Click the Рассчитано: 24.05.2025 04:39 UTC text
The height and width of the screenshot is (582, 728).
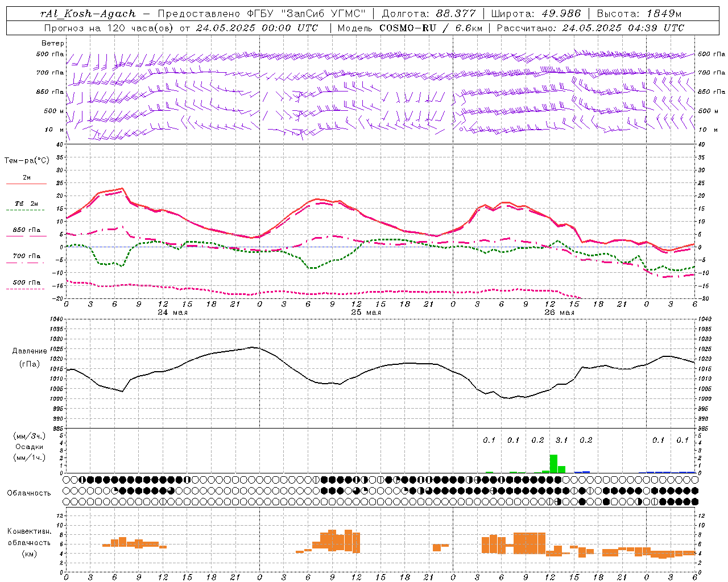[x=590, y=28]
